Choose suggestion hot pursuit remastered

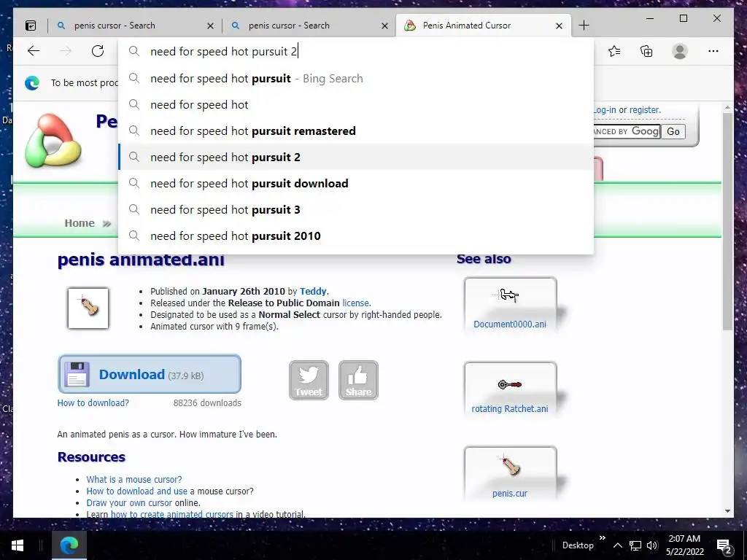click(x=356, y=131)
